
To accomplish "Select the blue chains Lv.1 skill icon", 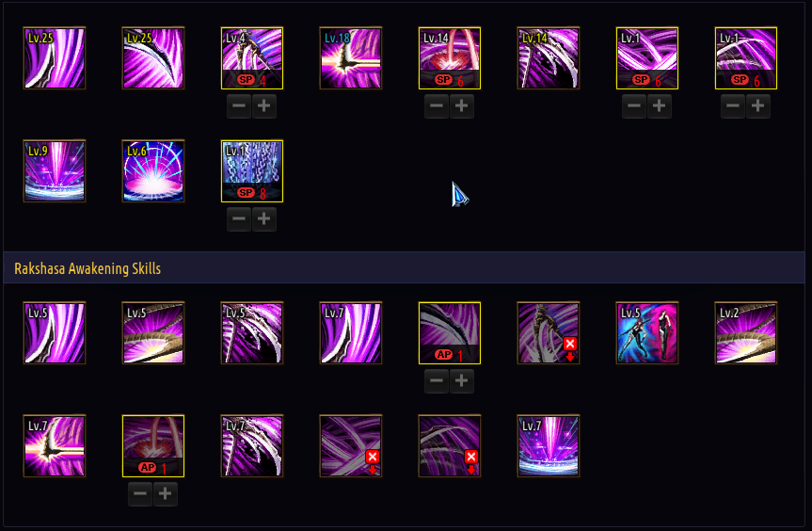I will pos(252,171).
